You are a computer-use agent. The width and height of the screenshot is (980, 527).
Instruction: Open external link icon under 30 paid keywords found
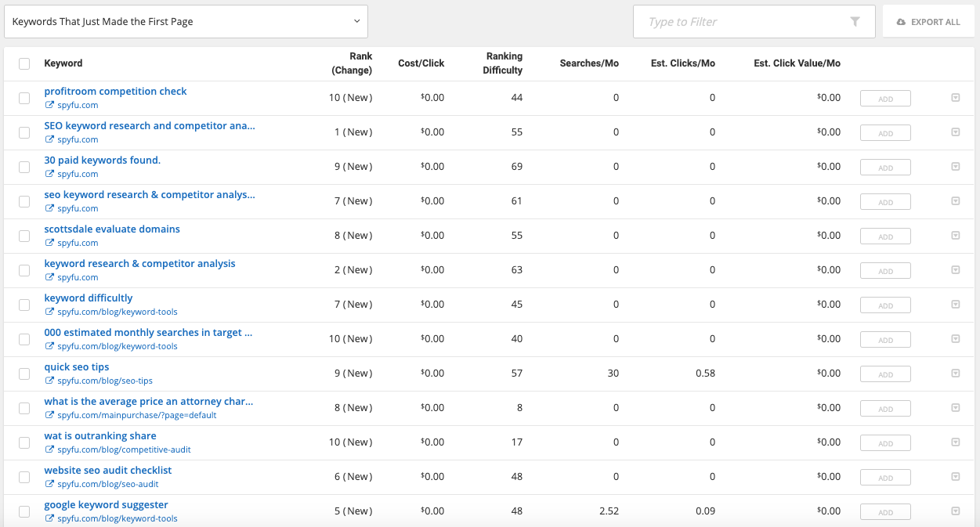click(x=49, y=174)
